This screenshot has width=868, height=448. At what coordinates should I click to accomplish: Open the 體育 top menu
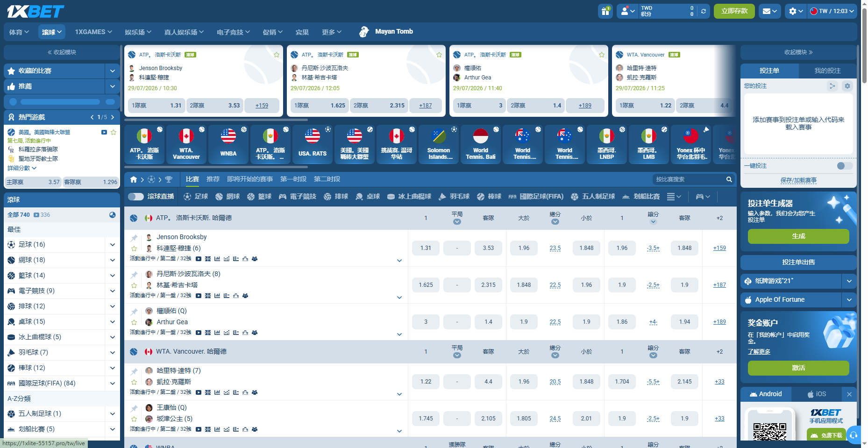point(19,32)
